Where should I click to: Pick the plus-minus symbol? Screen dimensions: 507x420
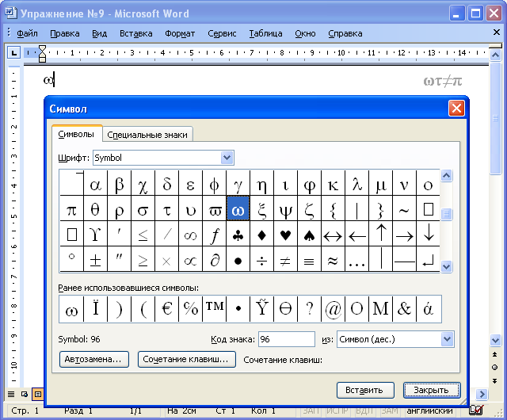tap(95, 259)
